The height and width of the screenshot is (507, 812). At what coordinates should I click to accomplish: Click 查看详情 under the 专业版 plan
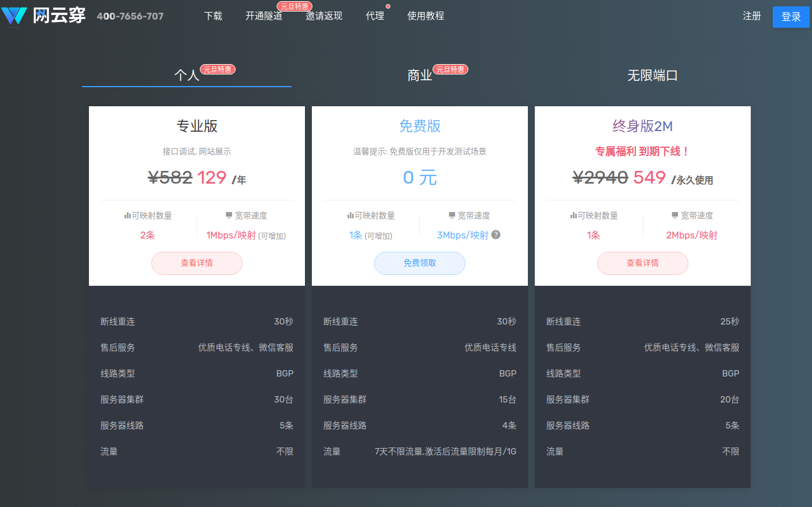[x=196, y=263]
